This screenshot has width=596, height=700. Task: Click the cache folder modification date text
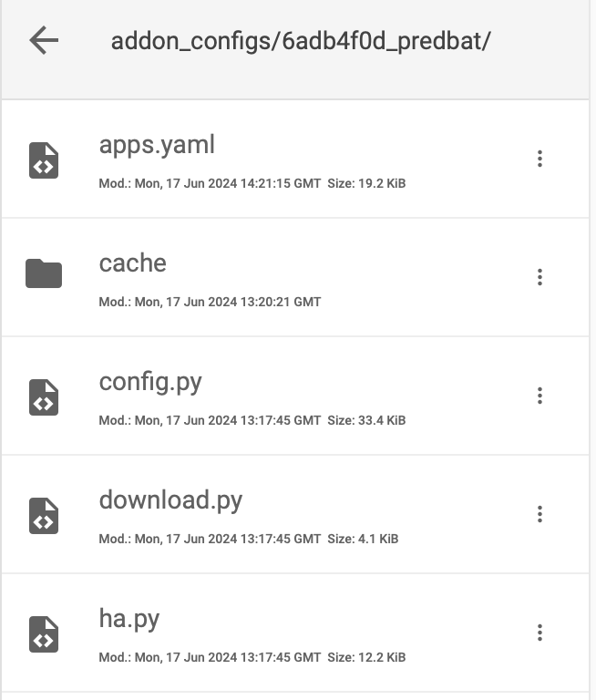(210, 303)
